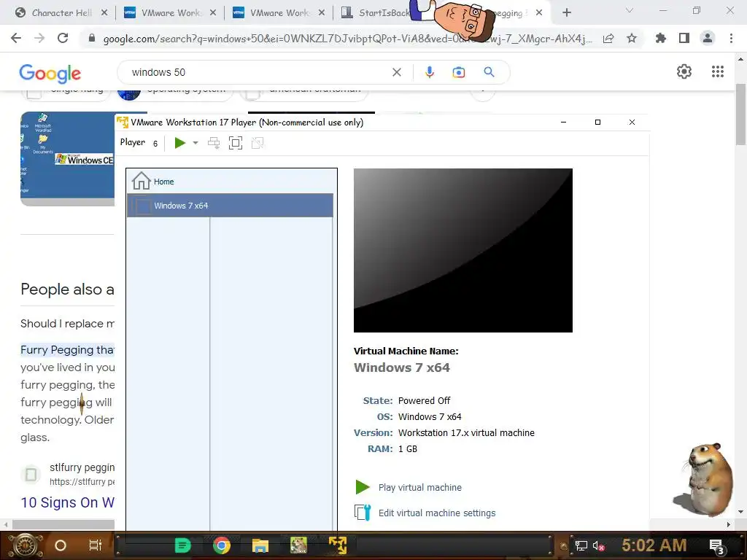Enter full screen mode in VMware
Image resolution: width=747 pixels, height=560 pixels.
pos(236,143)
